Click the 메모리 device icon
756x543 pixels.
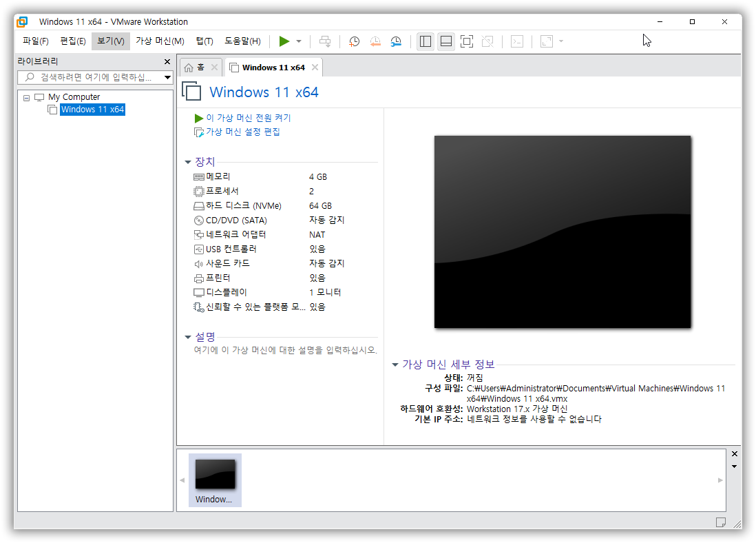199,177
